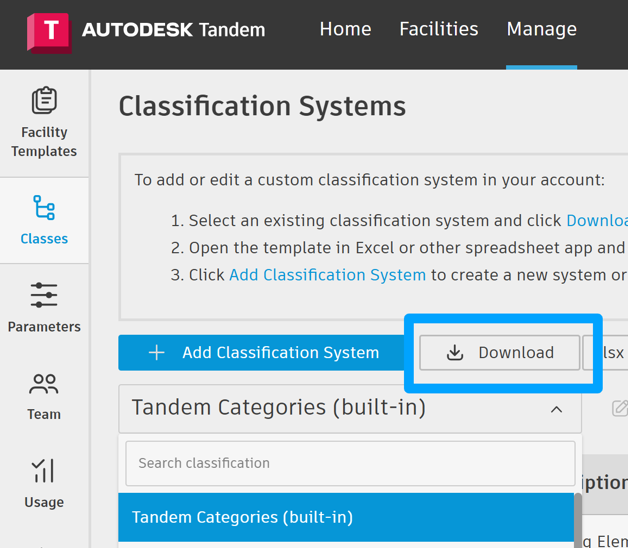The image size is (628, 548).
Task: Click the Download button
Action: click(x=500, y=352)
